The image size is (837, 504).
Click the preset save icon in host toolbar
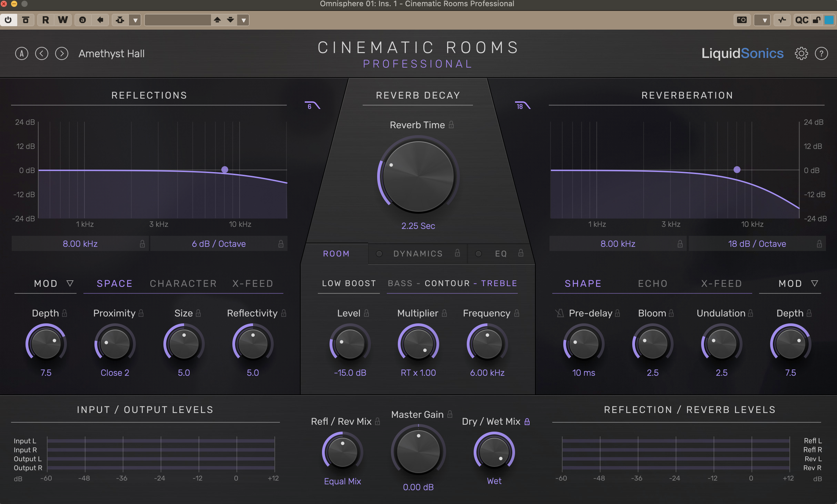(120, 20)
